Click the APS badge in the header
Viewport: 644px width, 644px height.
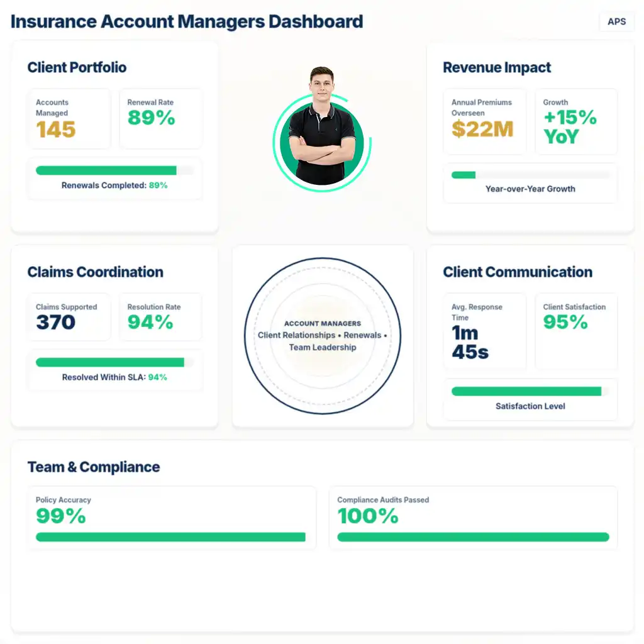pyautogui.click(x=616, y=21)
